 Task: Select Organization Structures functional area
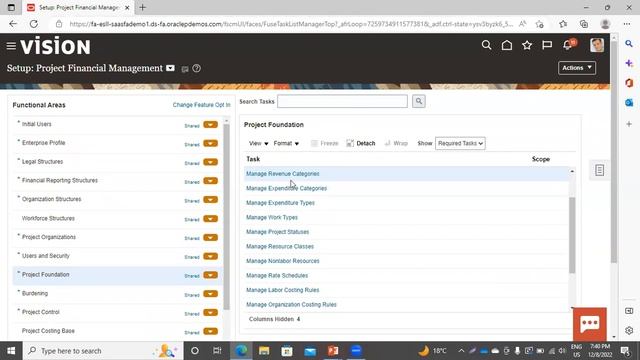click(x=51, y=199)
